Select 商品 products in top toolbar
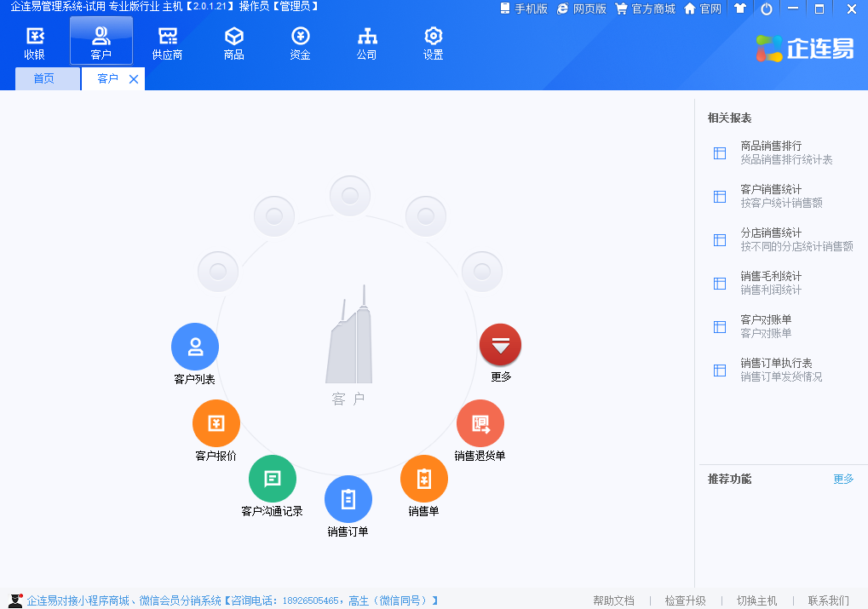This screenshot has width=868, height=609. [233, 43]
